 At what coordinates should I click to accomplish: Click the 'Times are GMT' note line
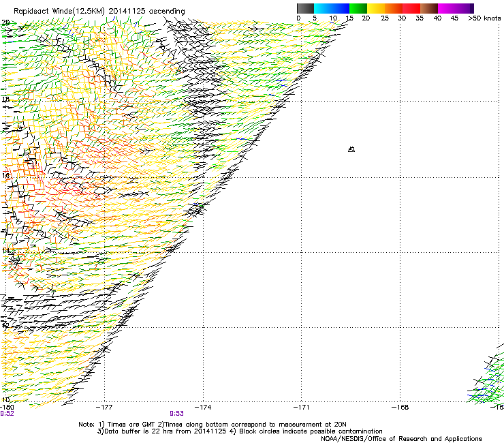click(212, 425)
